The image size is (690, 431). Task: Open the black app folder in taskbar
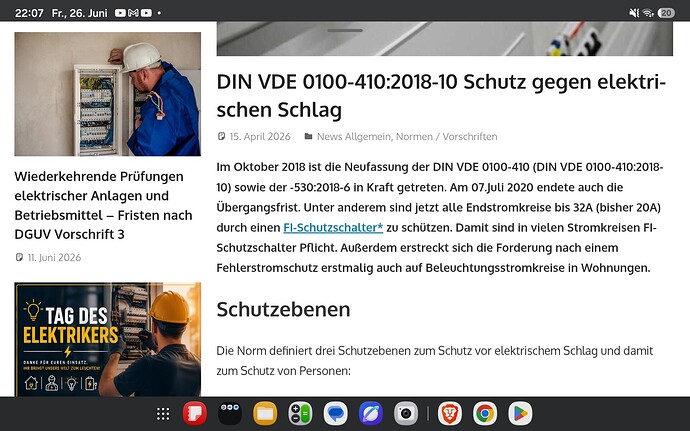230,414
